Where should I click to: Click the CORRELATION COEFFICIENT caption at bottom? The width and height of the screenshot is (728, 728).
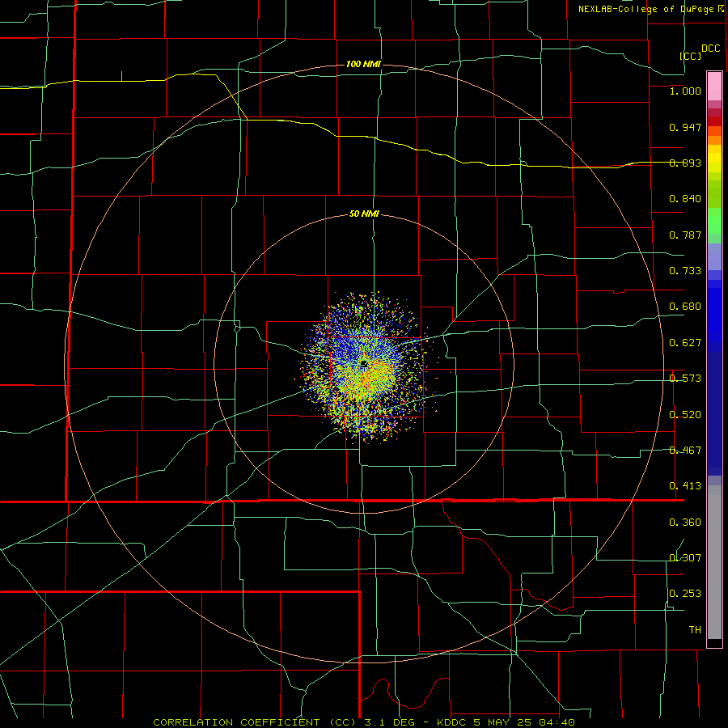pyautogui.click(x=364, y=722)
